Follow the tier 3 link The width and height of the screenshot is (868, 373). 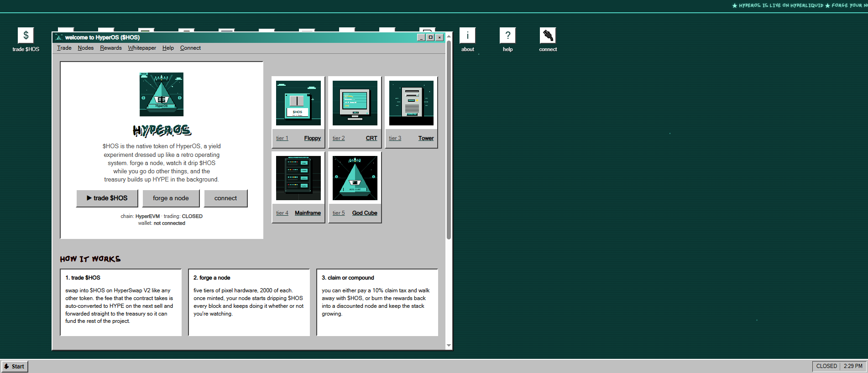395,138
